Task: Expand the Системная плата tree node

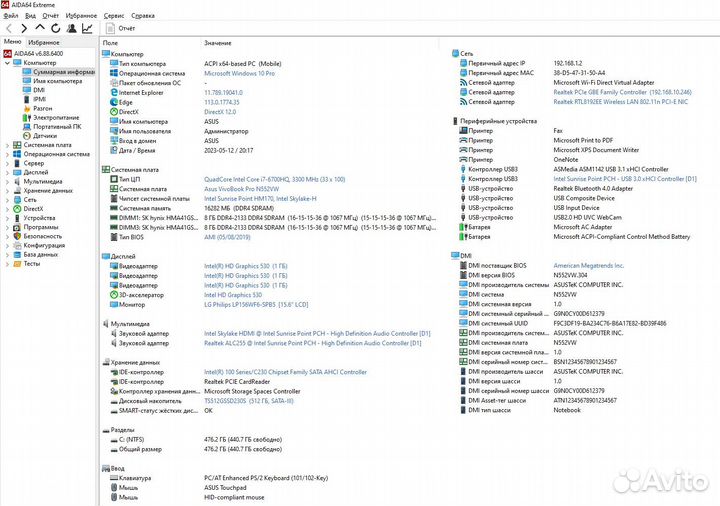Action: [7, 145]
